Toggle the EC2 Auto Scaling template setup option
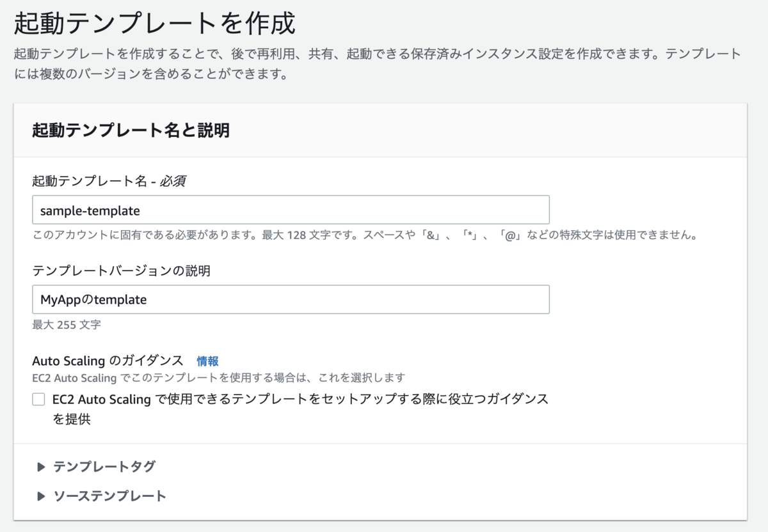This screenshot has height=532, width=768. pyautogui.click(x=37, y=400)
